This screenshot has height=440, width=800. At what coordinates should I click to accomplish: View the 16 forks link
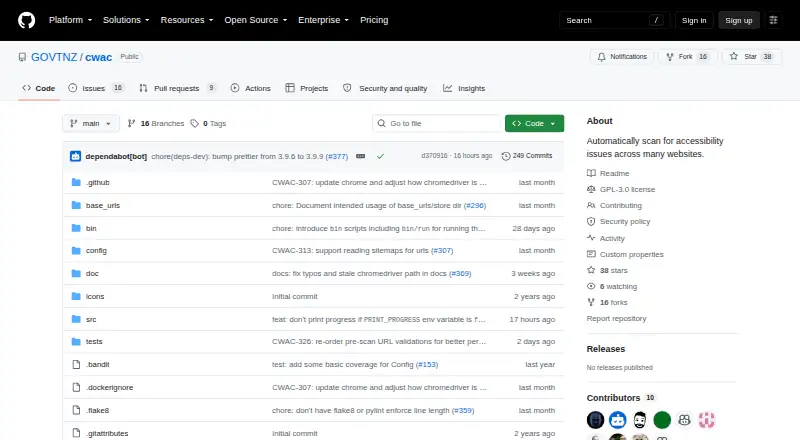click(x=607, y=302)
